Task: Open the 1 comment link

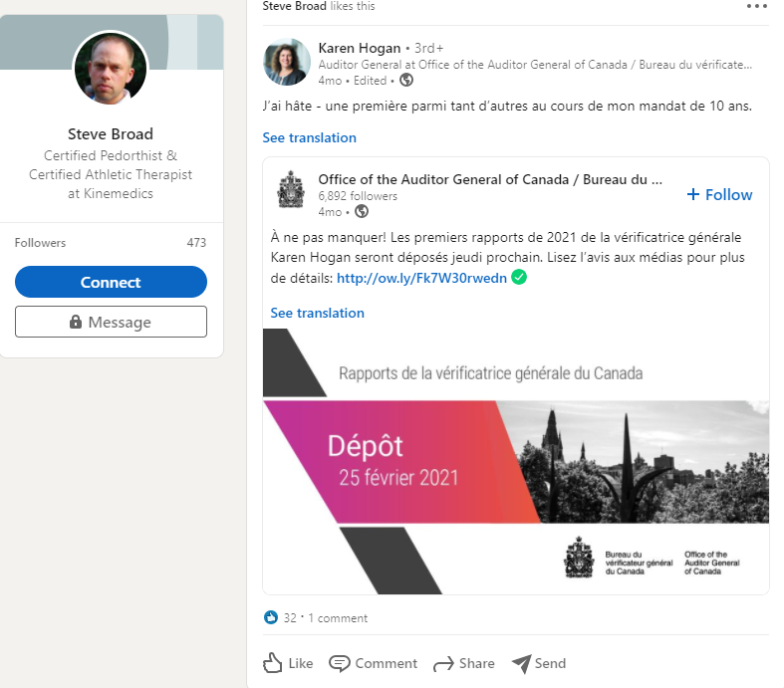Action: point(338,618)
